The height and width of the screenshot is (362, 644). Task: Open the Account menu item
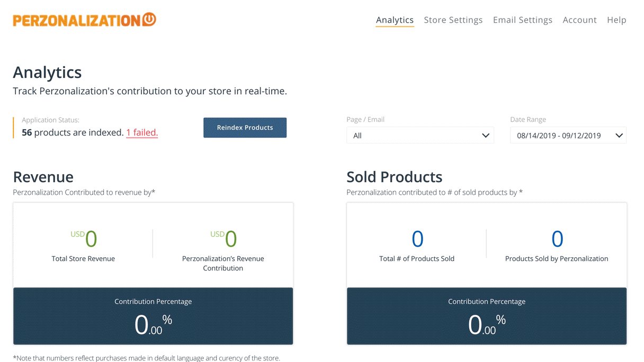point(579,20)
